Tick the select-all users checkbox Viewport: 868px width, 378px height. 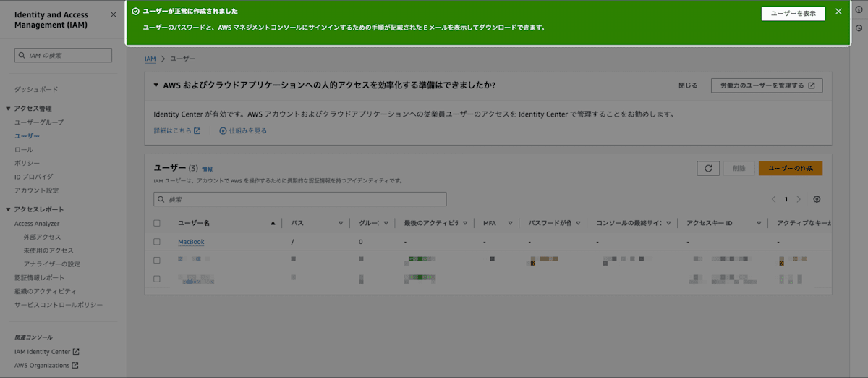tap(157, 223)
